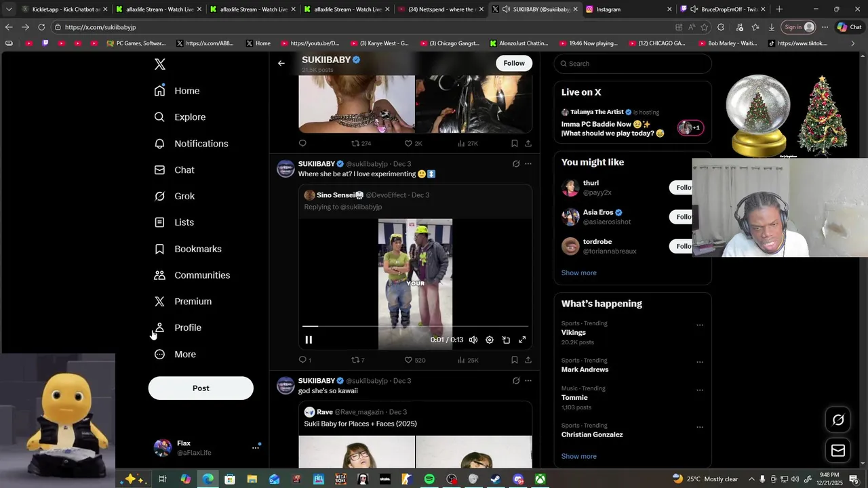Screen dimensions: 868x488
Task: Open more options for Tommie trend
Action: click(x=700, y=390)
